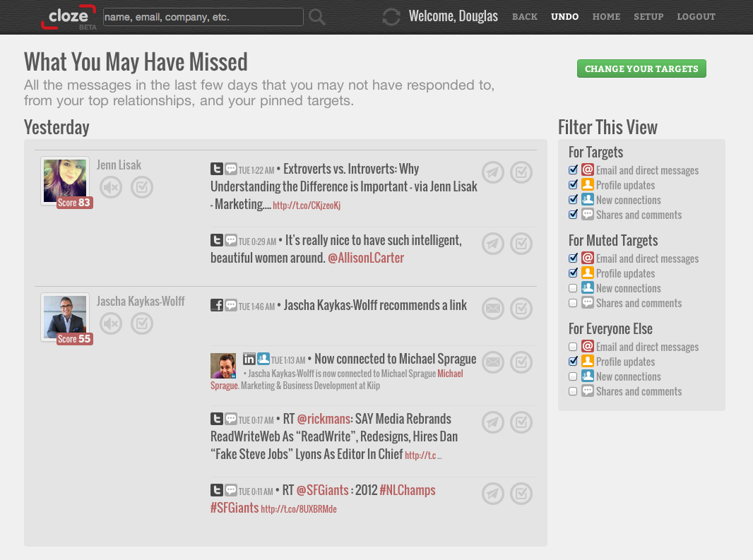The height and width of the screenshot is (560, 753).
Task: Enable Muted Targets' New connections checkbox
Action: pyautogui.click(x=573, y=288)
